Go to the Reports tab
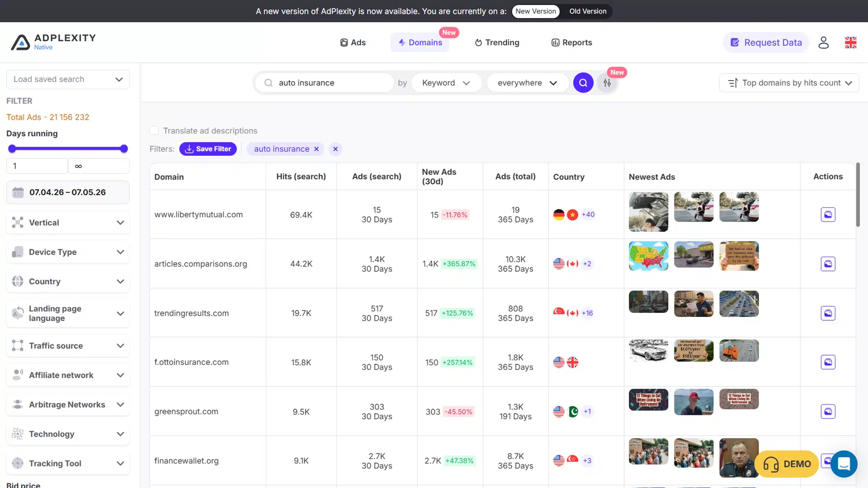The height and width of the screenshot is (488, 868). (572, 42)
